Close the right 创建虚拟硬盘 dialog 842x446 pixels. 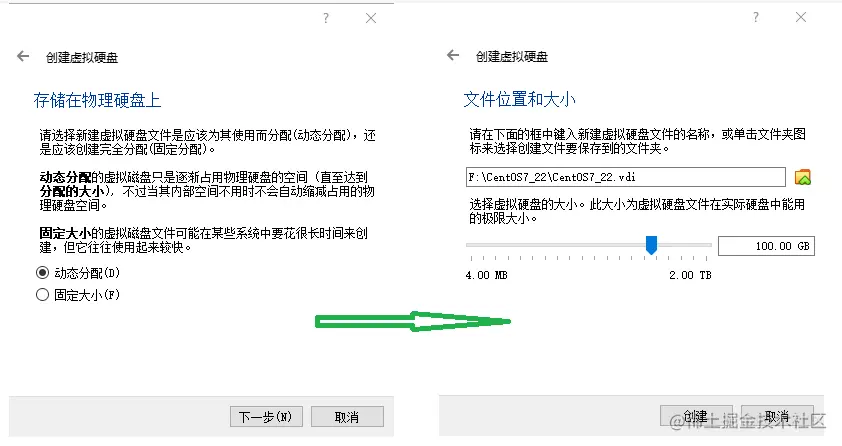801,17
